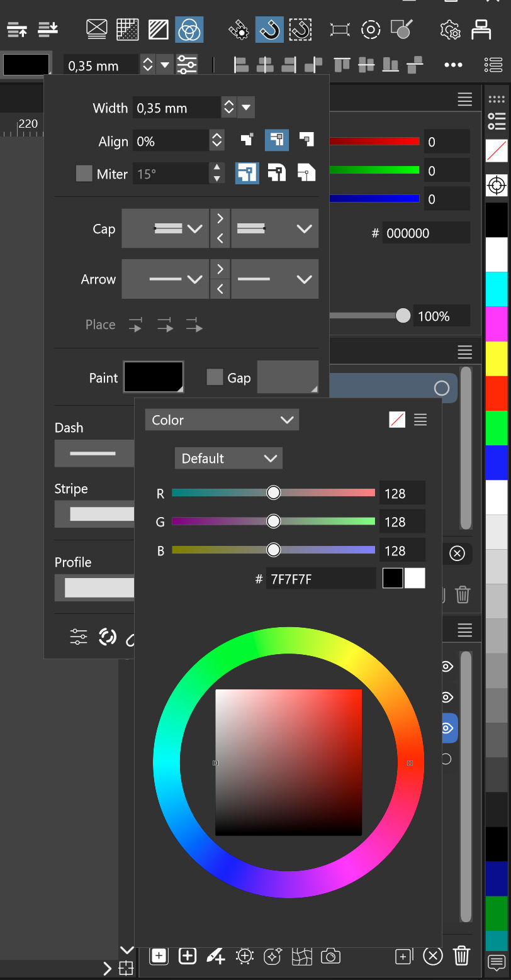511x980 pixels.
Task: Click the three-circles blend mode icon
Action: tap(189, 30)
